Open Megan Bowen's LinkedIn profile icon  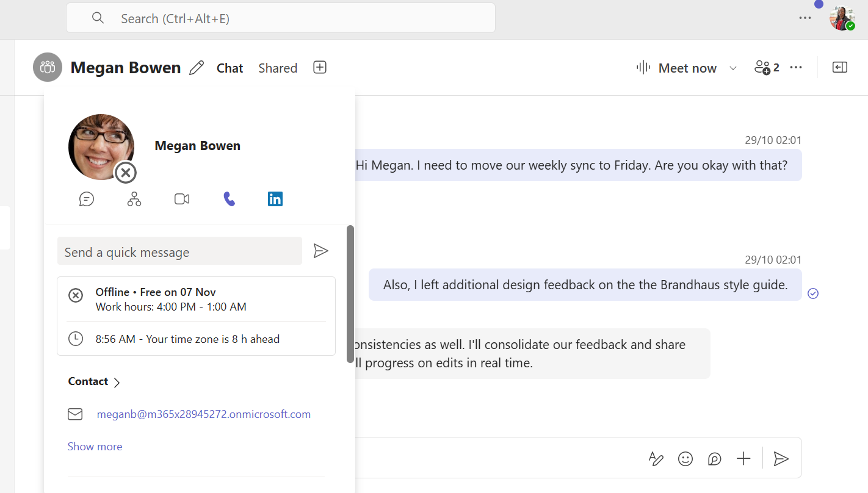point(275,199)
